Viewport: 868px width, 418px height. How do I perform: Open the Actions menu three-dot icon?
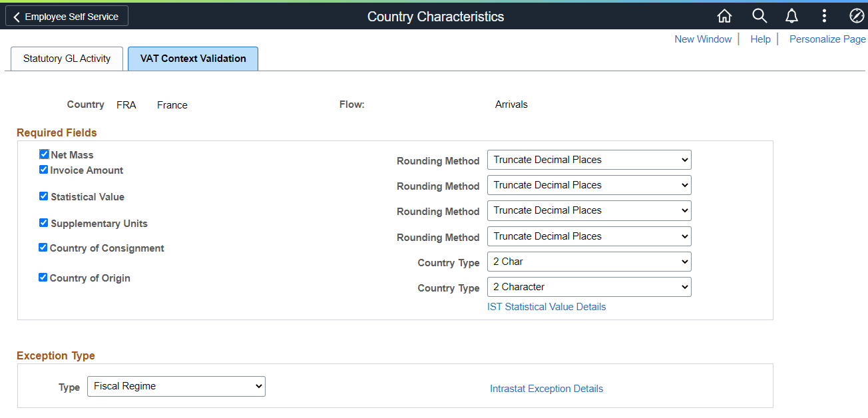click(824, 16)
